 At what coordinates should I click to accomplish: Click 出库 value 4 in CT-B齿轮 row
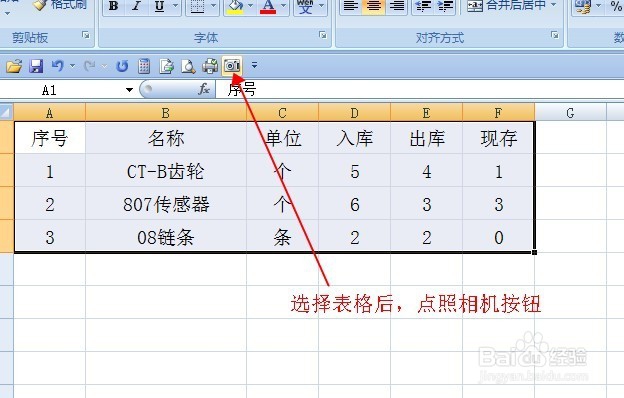point(427,171)
